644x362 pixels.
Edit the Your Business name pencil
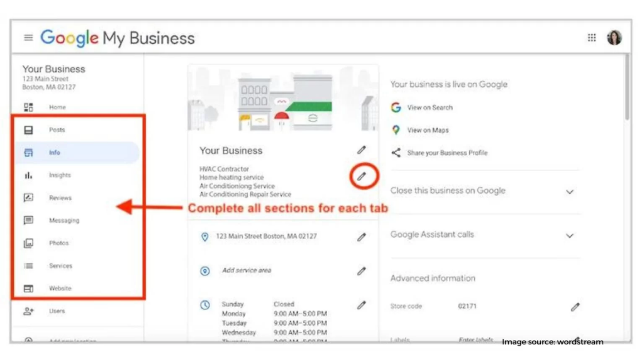[x=361, y=150]
